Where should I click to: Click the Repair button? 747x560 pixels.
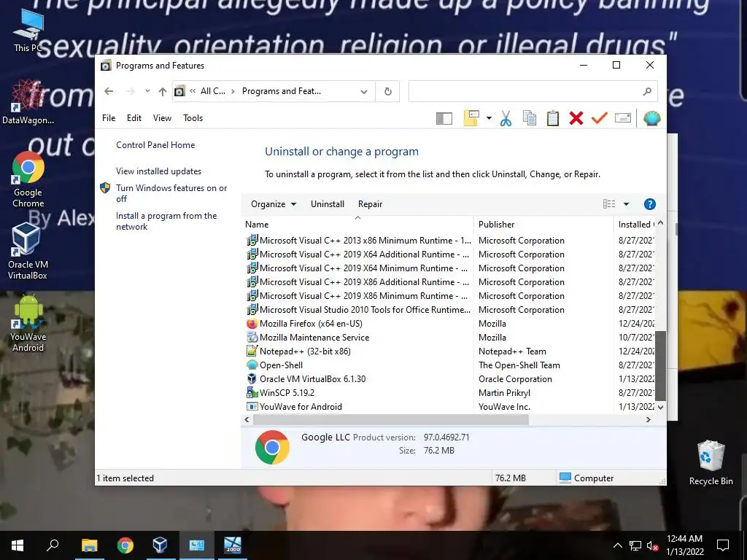[370, 204]
